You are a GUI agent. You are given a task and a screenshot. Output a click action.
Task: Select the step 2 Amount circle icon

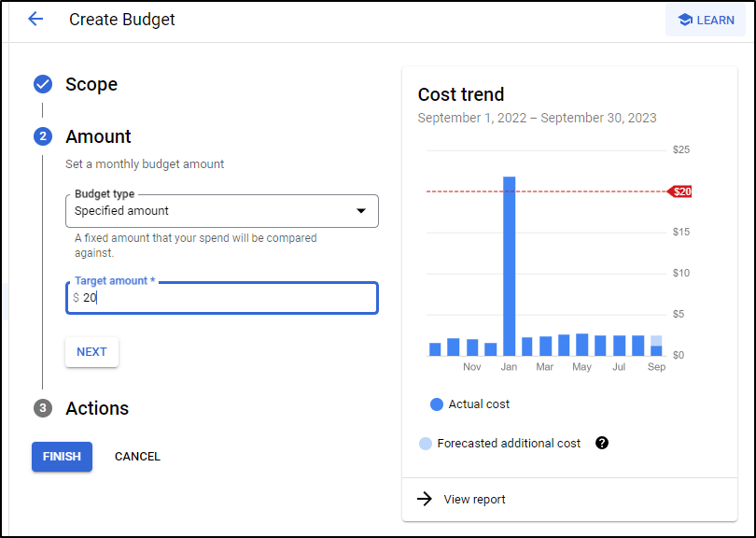point(43,136)
